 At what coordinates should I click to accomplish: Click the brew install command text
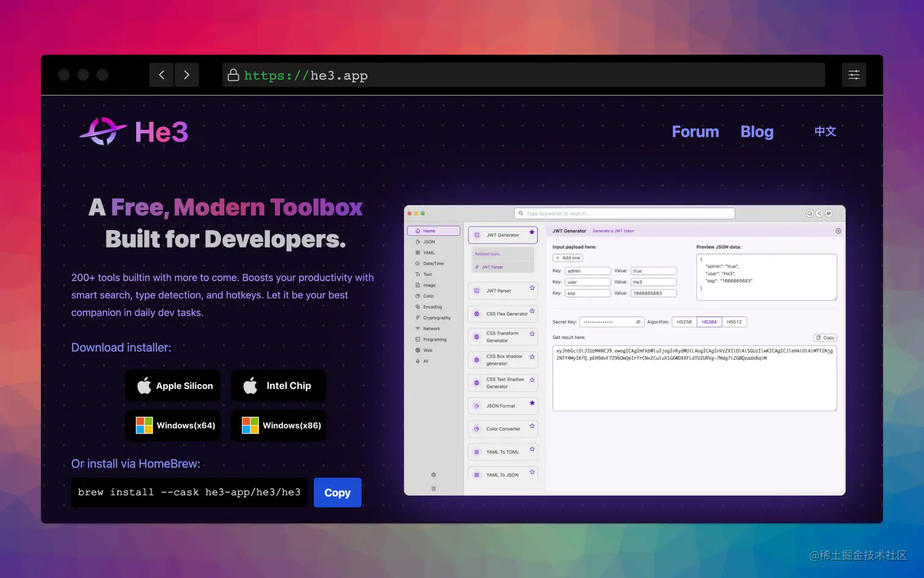pos(189,492)
